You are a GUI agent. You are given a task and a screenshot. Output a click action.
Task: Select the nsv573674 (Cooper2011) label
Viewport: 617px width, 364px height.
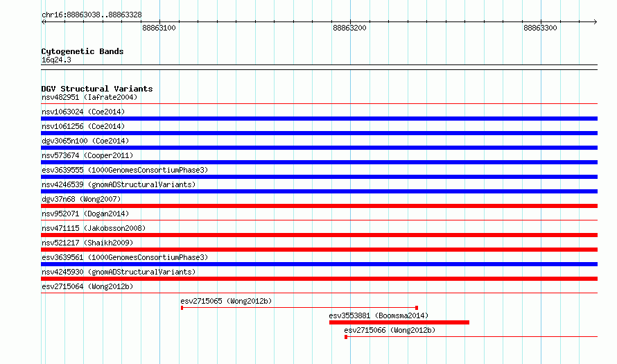click(x=87, y=155)
